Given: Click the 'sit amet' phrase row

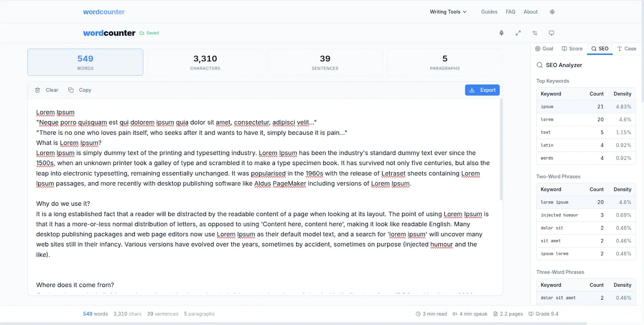Looking at the screenshot, I should (x=586, y=241).
